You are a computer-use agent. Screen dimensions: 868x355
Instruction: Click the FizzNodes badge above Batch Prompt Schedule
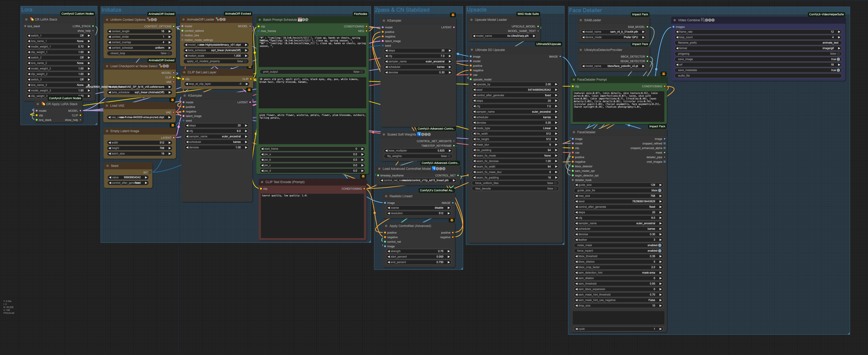pos(360,14)
